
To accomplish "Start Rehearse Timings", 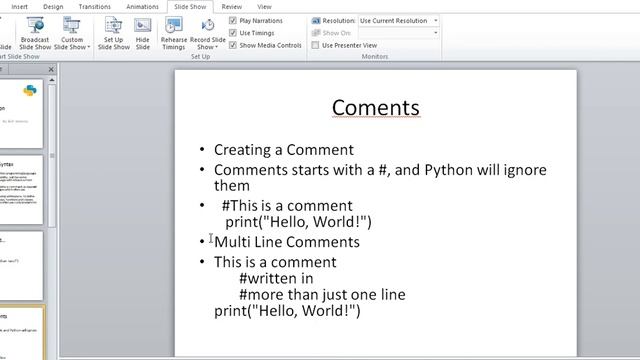I will [x=174, y=33].
